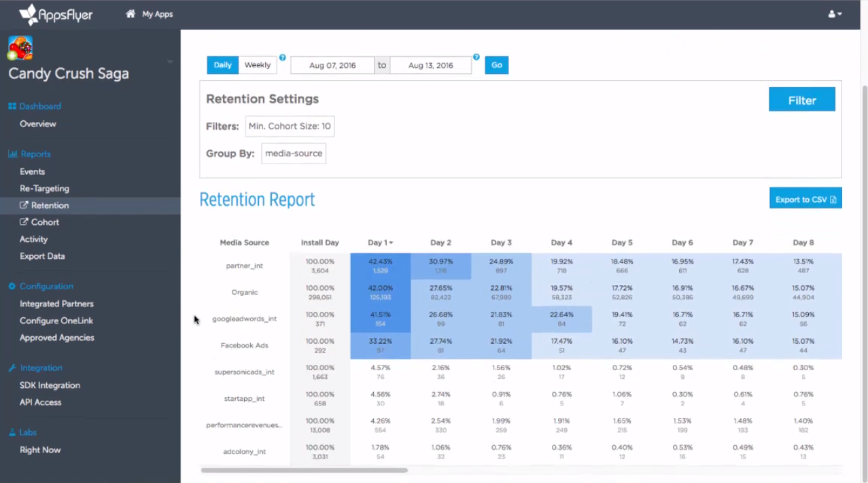This screenshot has width=868, height=483.
Task: Click the Min. Cohort Size filter field
Action: (290, 126)
